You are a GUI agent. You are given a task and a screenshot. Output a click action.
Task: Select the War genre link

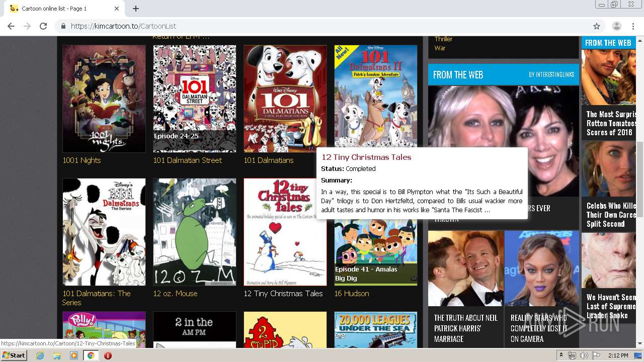point(440,48)
